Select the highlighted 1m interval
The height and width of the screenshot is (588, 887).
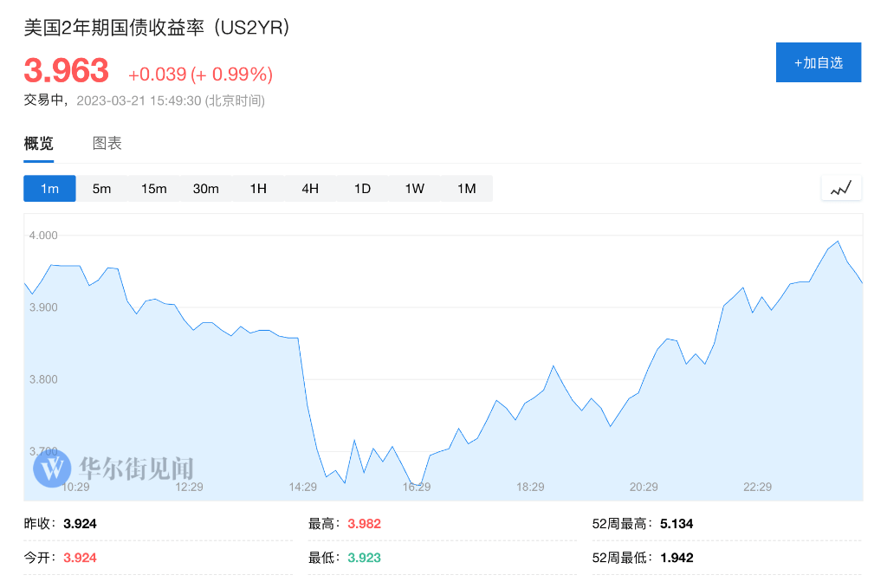(49, 188)
